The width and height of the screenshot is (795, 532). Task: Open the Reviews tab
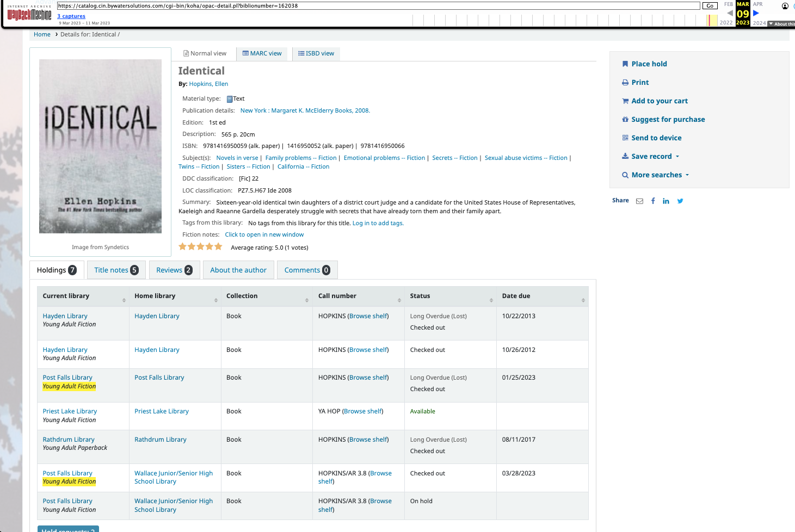coord(174,270)
